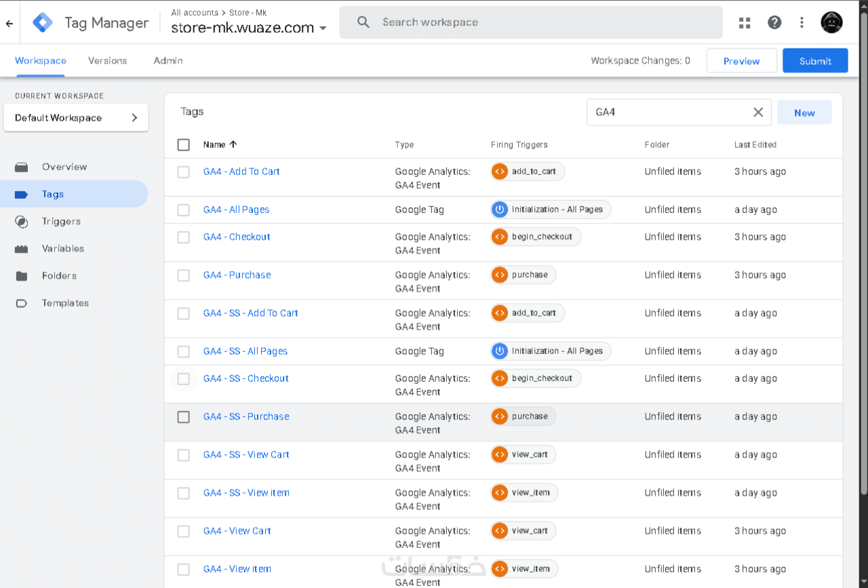Screen dimensions: 868x588
Task: Toggle the select-all tags checkbox
Action: pyautogui.click(x=184, y=144)
